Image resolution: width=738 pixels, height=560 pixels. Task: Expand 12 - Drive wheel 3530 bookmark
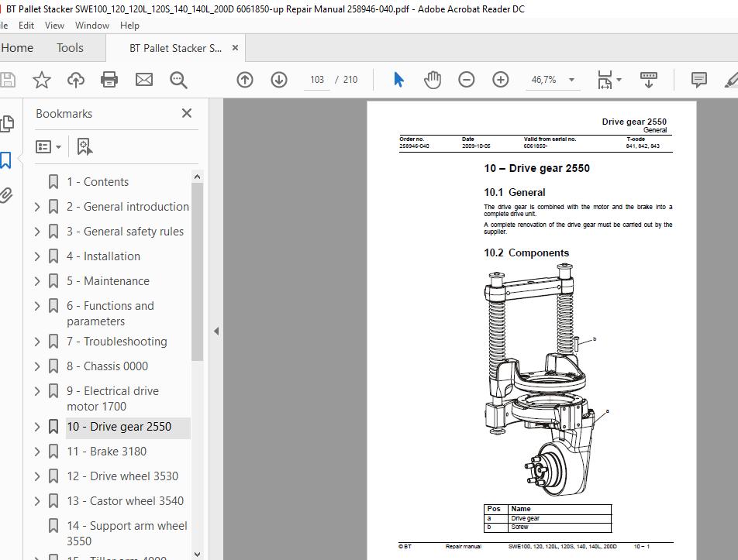tap(37, 476)
